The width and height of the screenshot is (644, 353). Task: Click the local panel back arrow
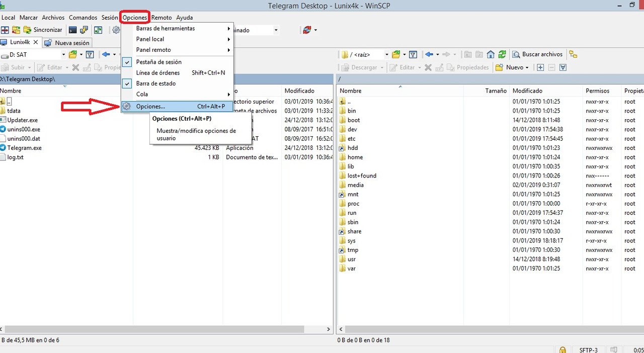coord(106,54)
